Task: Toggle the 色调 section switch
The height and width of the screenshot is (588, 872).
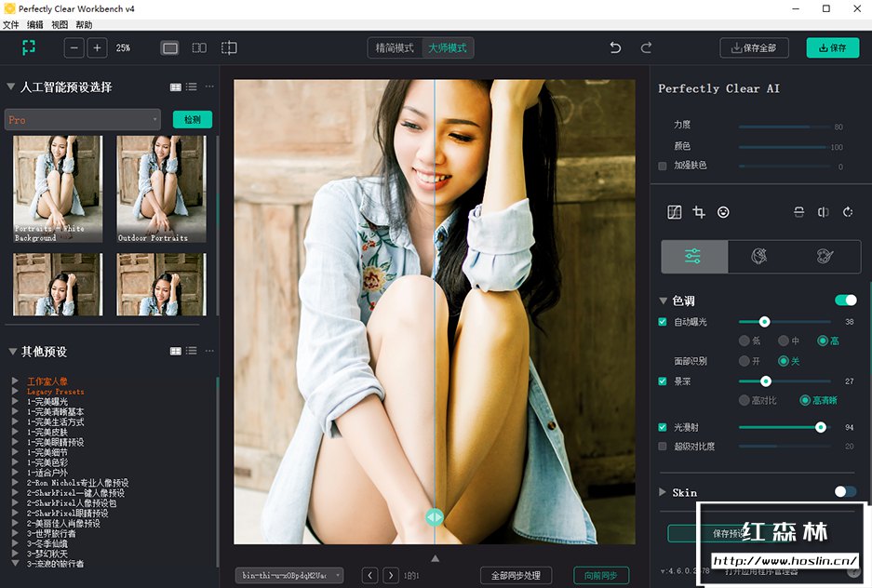Action: click(846, 301)
